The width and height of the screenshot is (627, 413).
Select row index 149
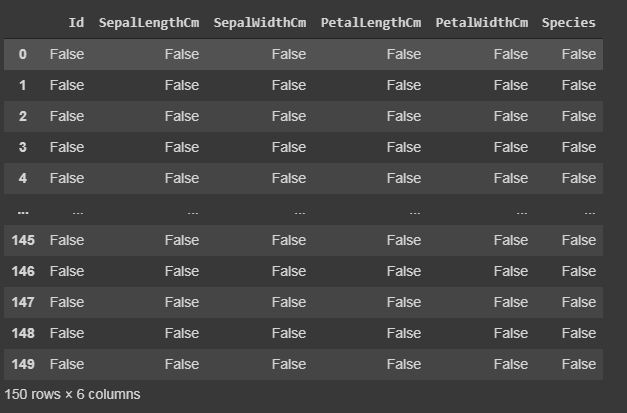[x=23, y=364]
